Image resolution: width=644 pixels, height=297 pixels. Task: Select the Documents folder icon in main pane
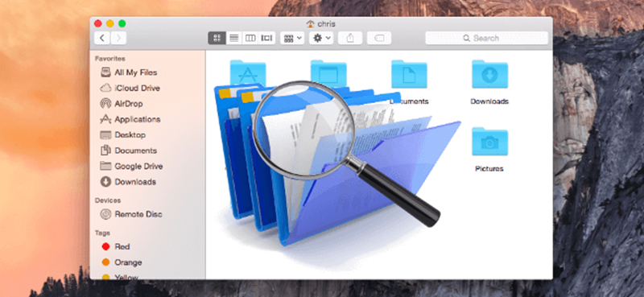point(409,74)
